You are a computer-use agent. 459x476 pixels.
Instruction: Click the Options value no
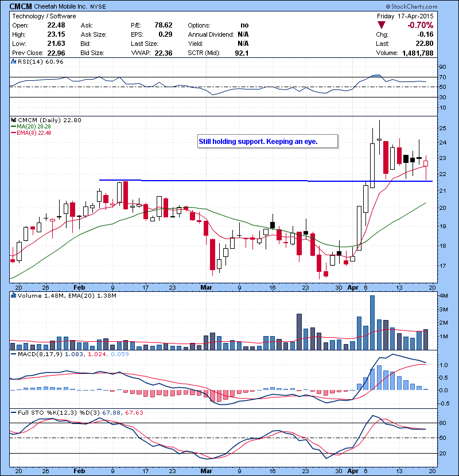point(244,25)
